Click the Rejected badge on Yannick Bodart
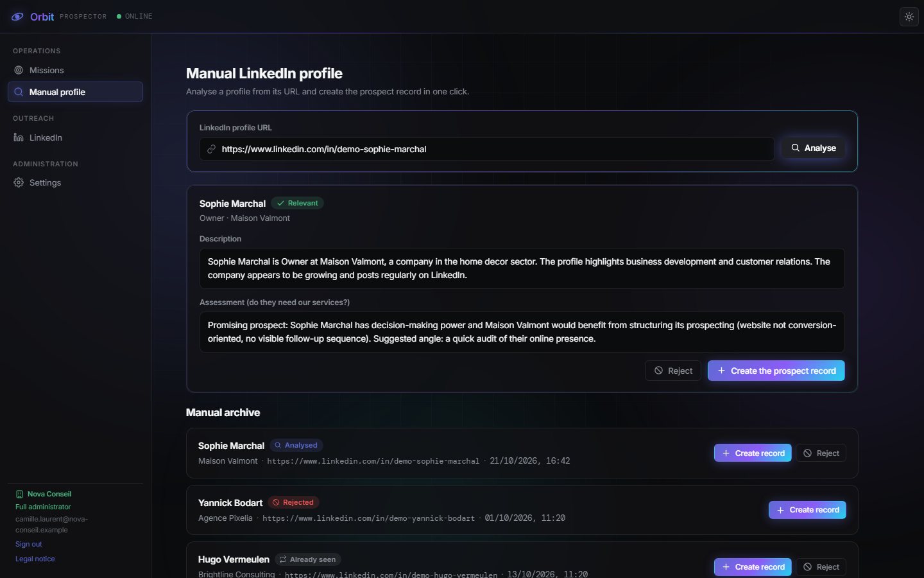924x578 pixels. (x=293, y=502)
